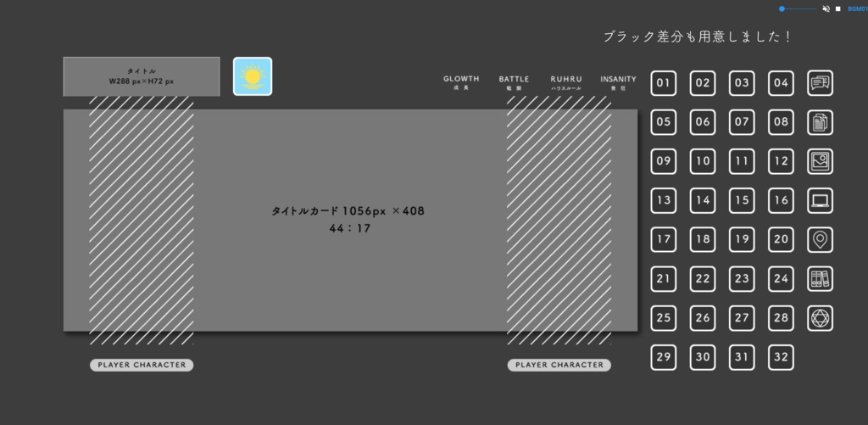
Task: Open the chat message icon panel
Action: click(820, 83)
